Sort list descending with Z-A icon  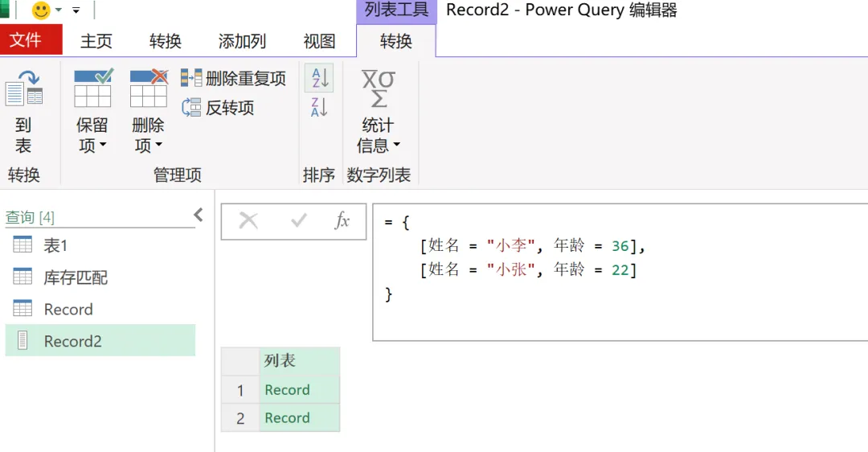click(319, 107)
